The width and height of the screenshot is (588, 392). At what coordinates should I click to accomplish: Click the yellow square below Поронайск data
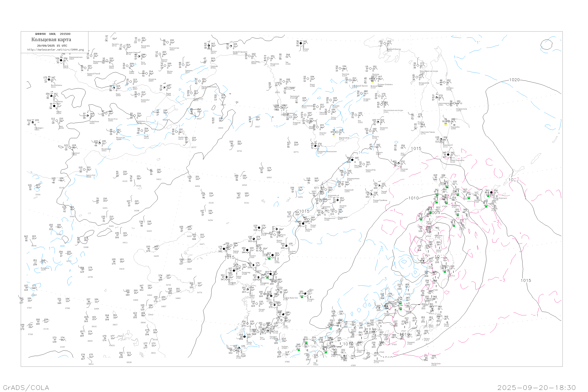pyautogui.click(x=445, y=125)
